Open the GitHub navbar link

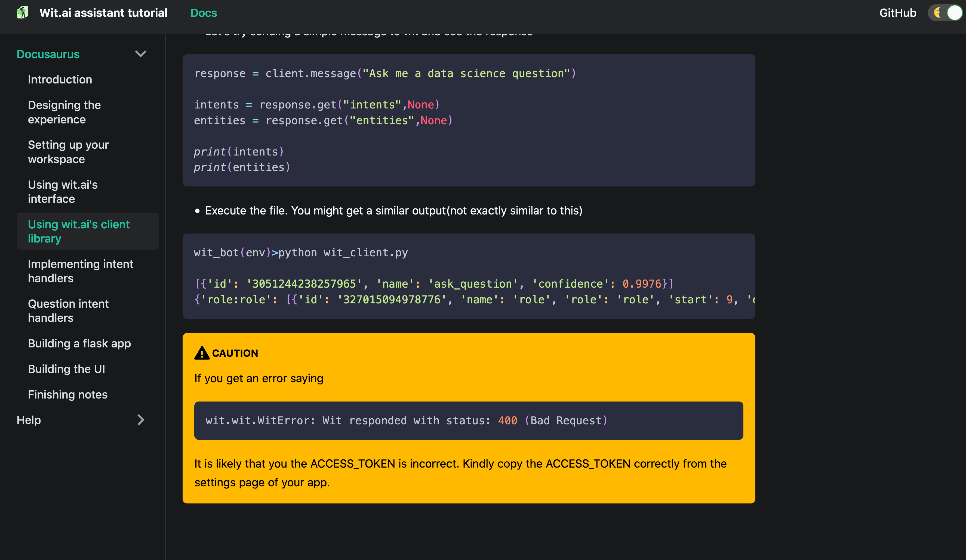[x=897, y=13]
